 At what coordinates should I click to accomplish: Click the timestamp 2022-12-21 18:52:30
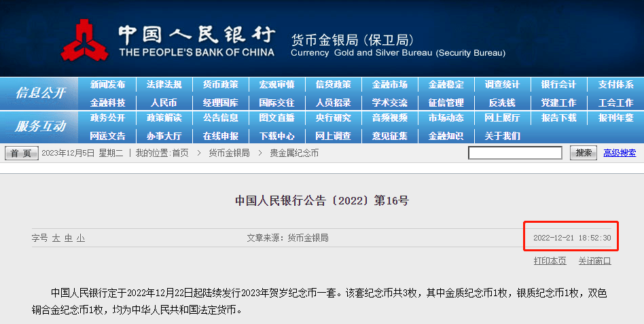click(572, 238)
